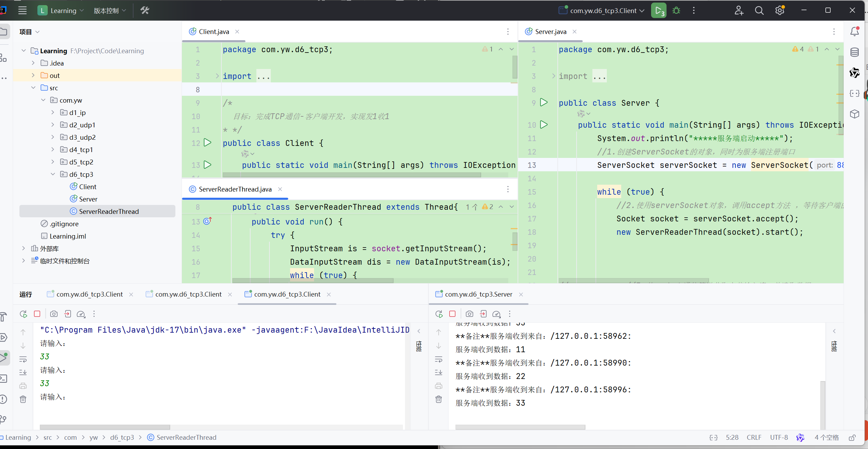This screenshot has height=449, width=868.
Task: Click d6_tcp3 in the bottom breadcrumb
Action: point(122,438)
